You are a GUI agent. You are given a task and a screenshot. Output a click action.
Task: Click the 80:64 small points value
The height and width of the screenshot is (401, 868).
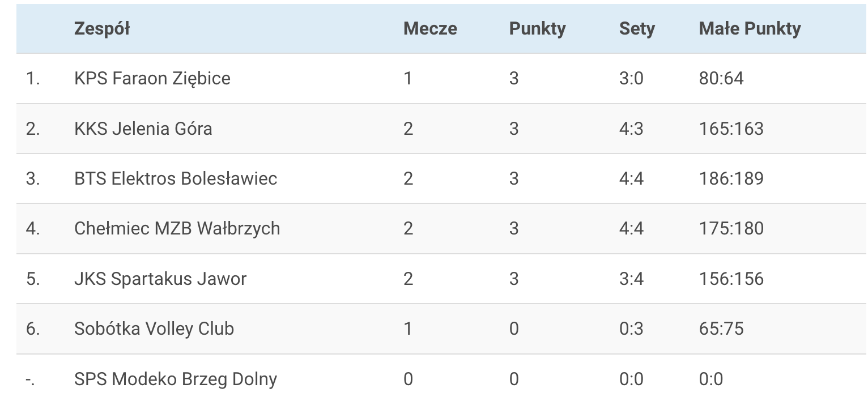[x=721, y=78]
